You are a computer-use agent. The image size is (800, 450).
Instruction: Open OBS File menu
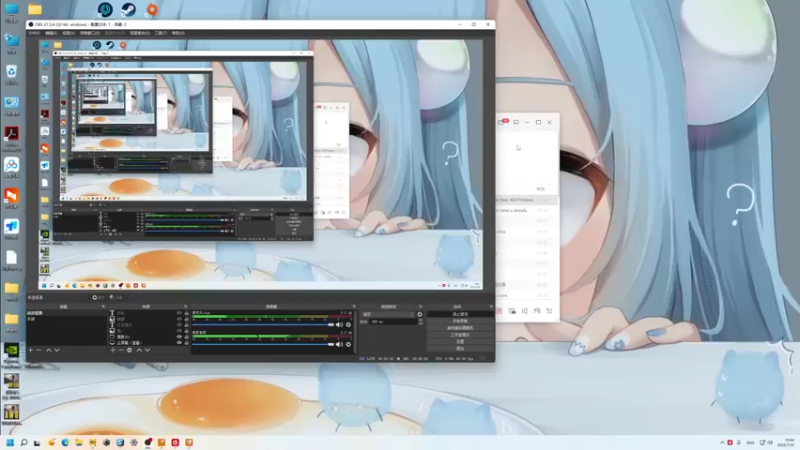[x=34, y=33]
